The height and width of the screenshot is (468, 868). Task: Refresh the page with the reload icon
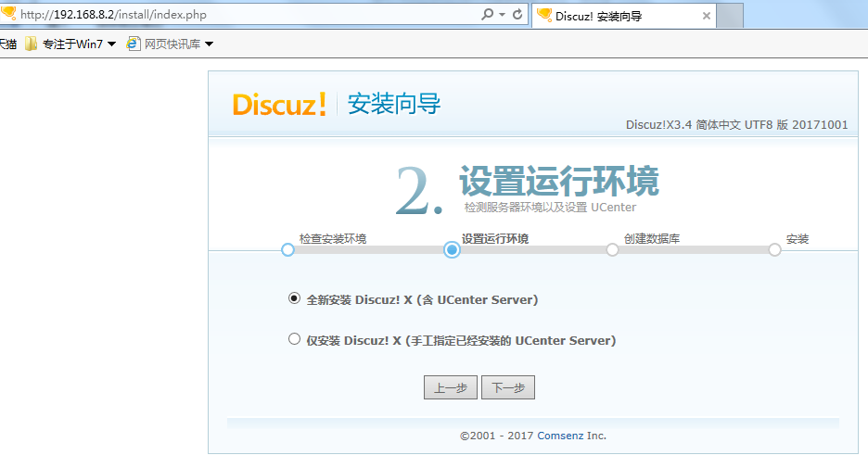[x=517, y=15]
